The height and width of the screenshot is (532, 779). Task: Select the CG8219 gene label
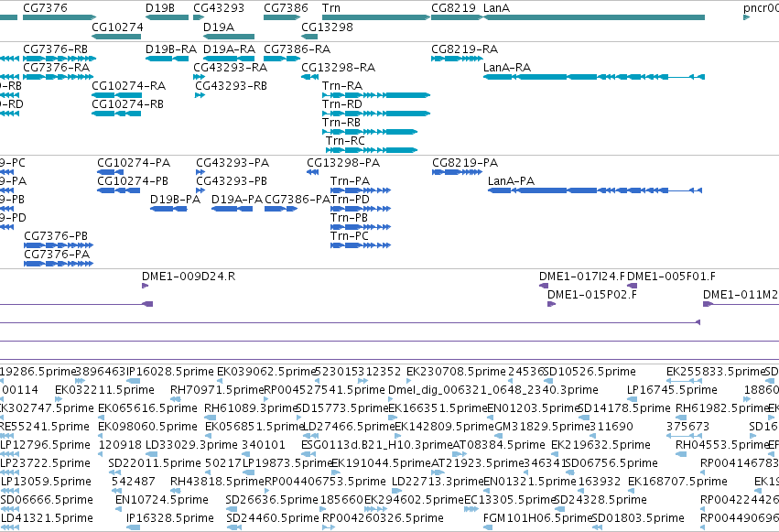pyautogui.click(x=453, y=8)
